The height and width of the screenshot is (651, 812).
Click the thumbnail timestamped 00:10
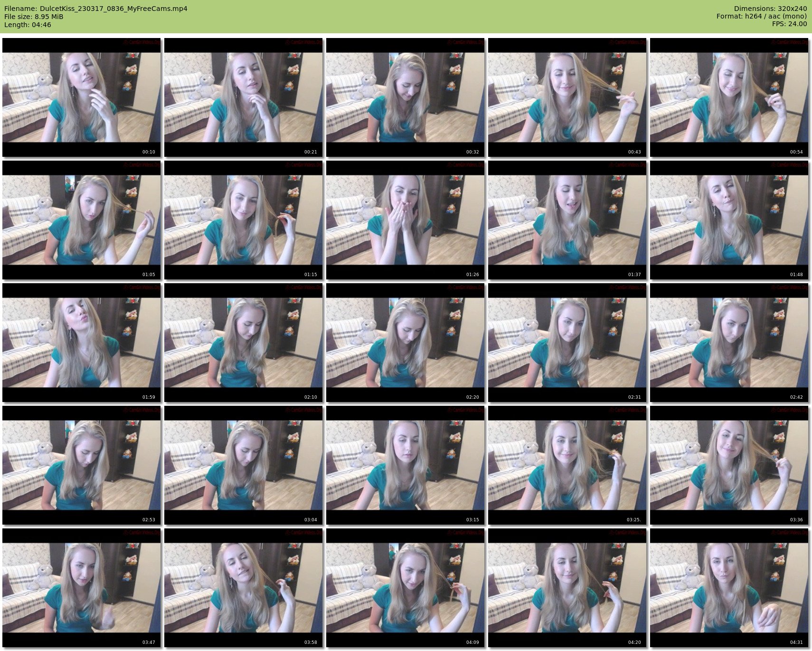pos(81,97)
